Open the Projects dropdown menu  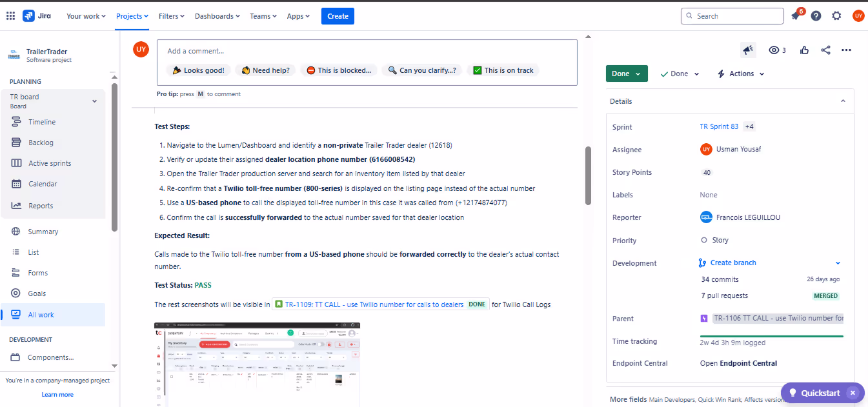click(x=132, y=16)
